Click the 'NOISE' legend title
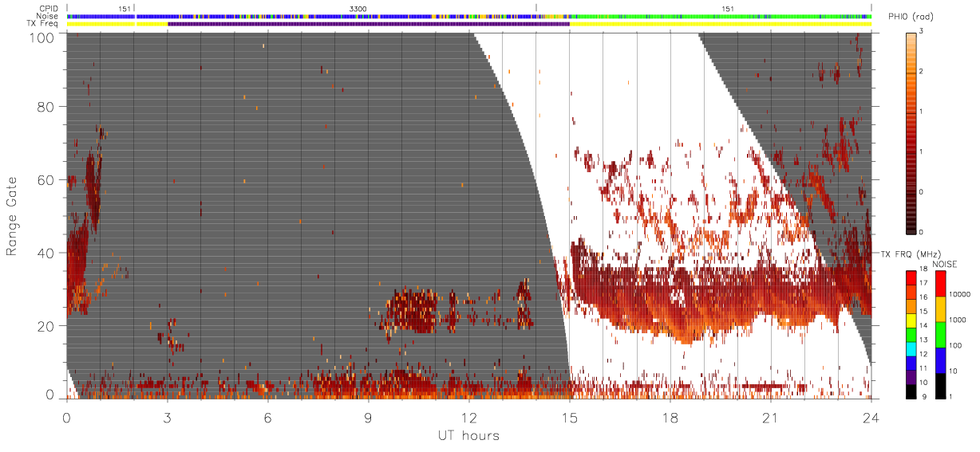 pos(945,264)
